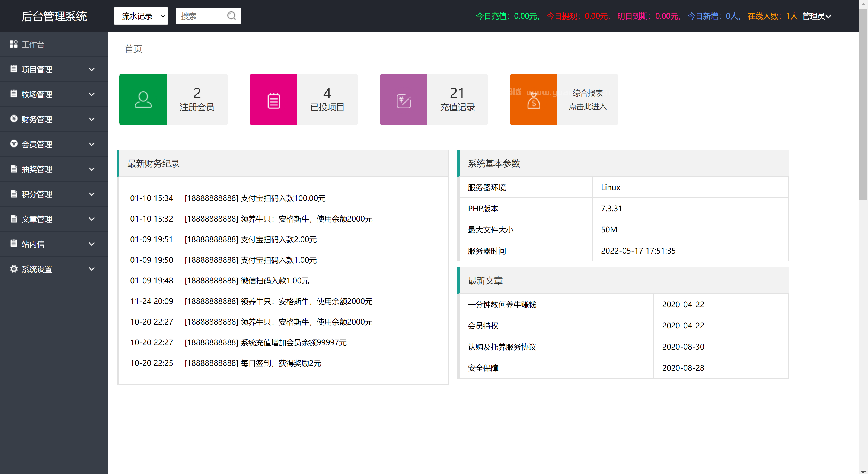The image size is (868, 474).
Task: Click the 系统设置 gear icon
Action: 14,269
